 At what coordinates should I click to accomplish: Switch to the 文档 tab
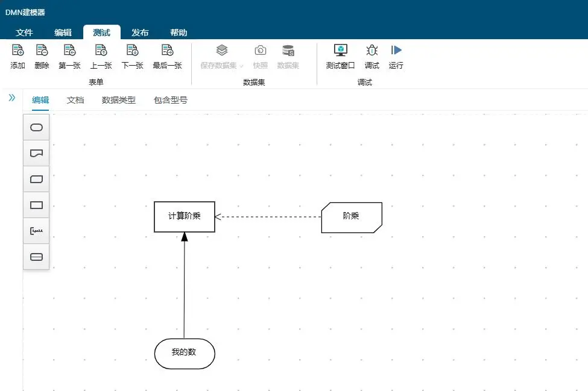(75, 100)
